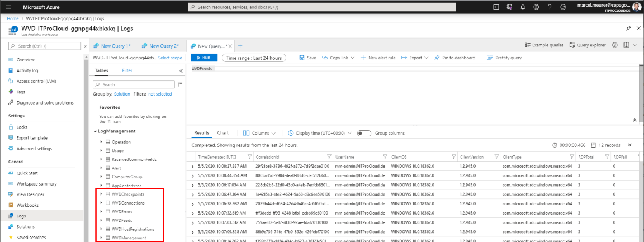Screen dimensions: 644x242
Task: Filter the UserName column
Action: point(385,157)
